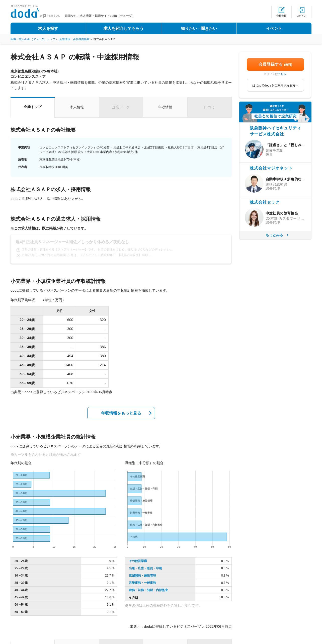
Task: Click the 30～34歳 bar in age chart
Action: tap(59, 493)
